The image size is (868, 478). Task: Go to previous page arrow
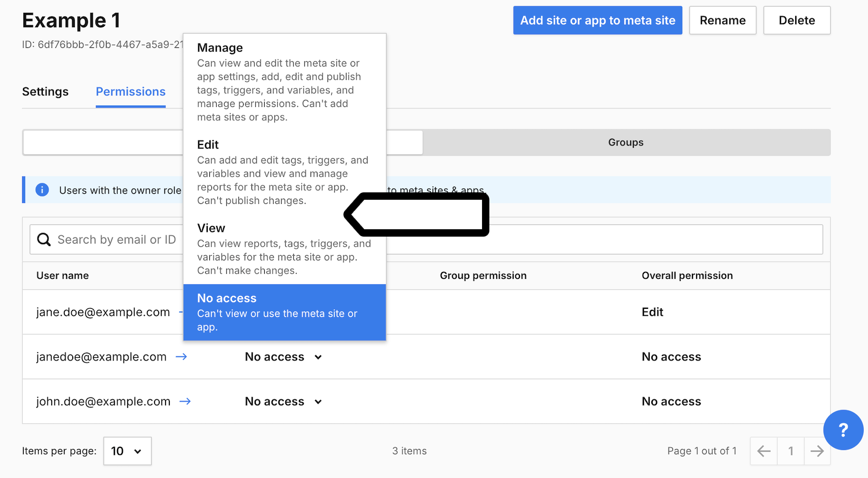764,451
